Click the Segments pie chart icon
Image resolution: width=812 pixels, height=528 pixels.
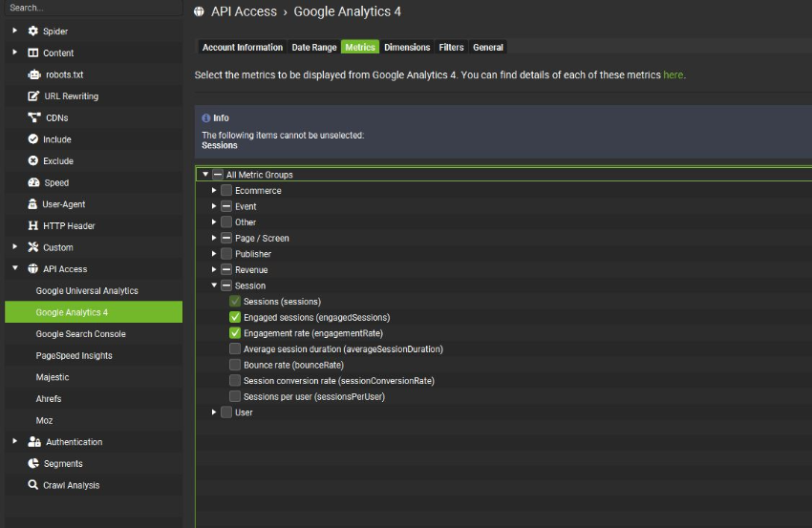point(33,463)
